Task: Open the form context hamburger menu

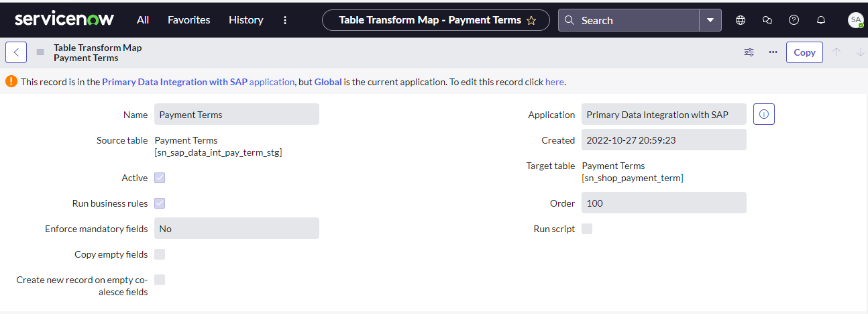Action: point(40,52)
